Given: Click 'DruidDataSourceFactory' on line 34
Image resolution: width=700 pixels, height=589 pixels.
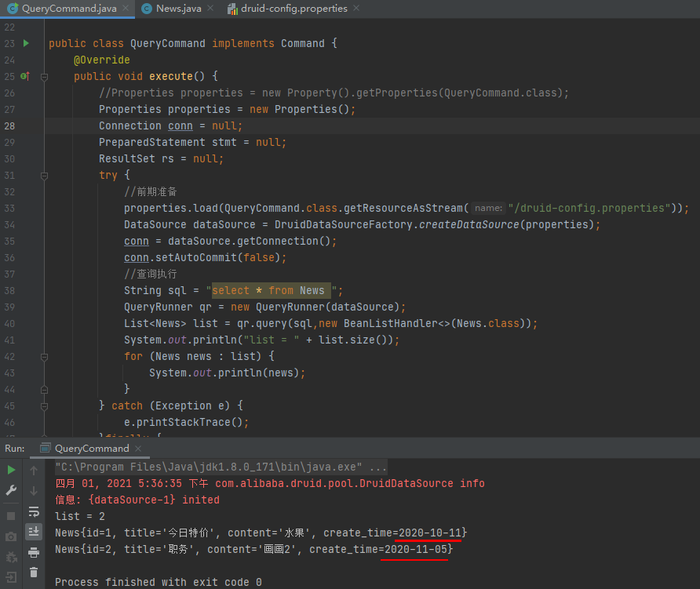Looking at the screenshot, I should tap(343, 224).
